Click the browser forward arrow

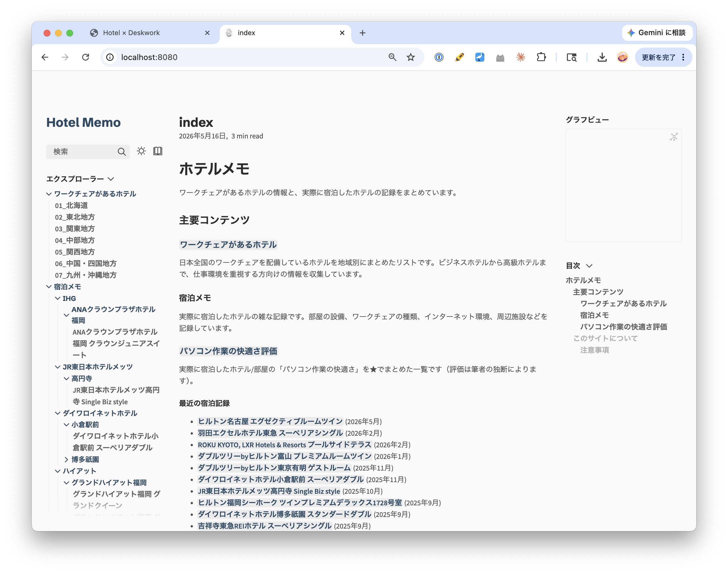[65, 57]
